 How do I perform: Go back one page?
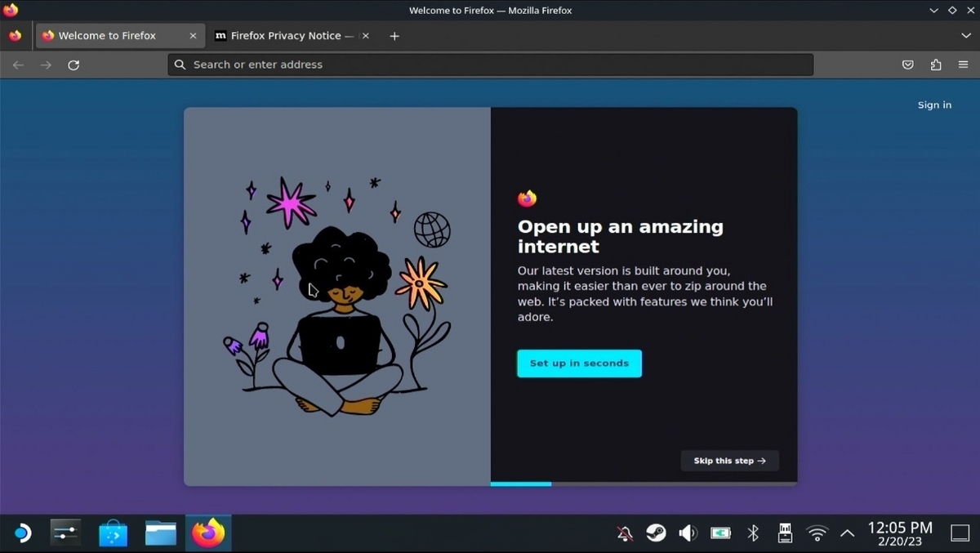point(18,65)
